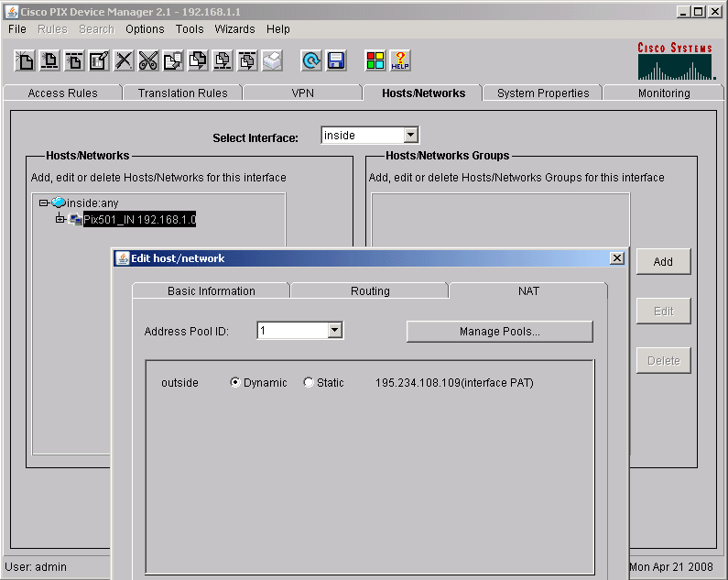
Task: Click the Paste toolbar icon
Action: coord(198,60)
